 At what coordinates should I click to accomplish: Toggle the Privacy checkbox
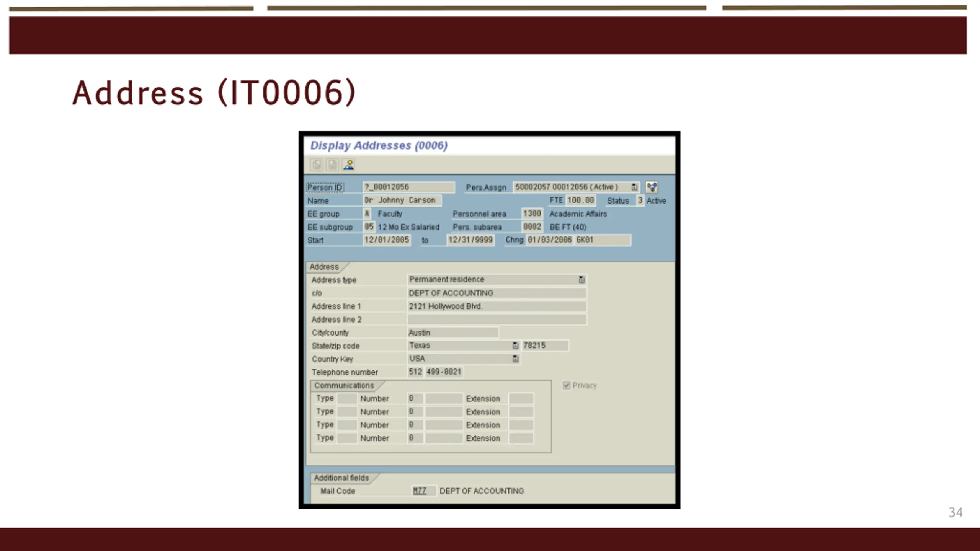tap(567, 385)
